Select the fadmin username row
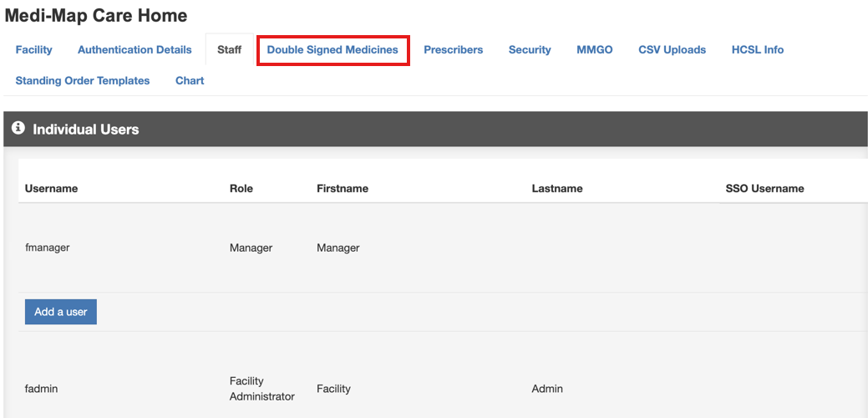This screenshot has width=868, height=418. click(42, 389)
